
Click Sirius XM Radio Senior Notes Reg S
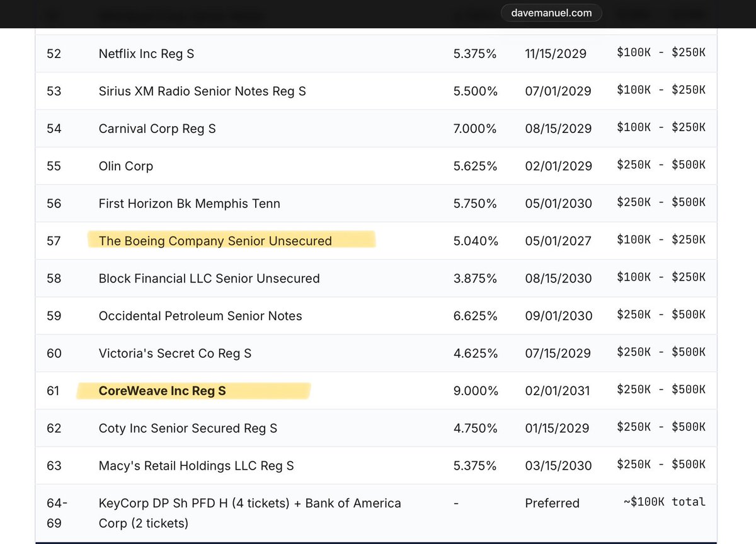tap(202, 91)
